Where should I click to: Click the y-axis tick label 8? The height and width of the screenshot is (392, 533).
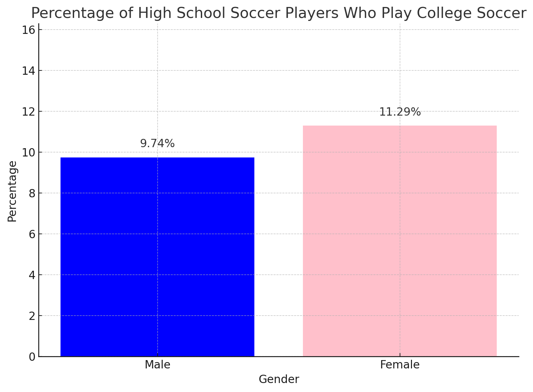pos(32,193)
